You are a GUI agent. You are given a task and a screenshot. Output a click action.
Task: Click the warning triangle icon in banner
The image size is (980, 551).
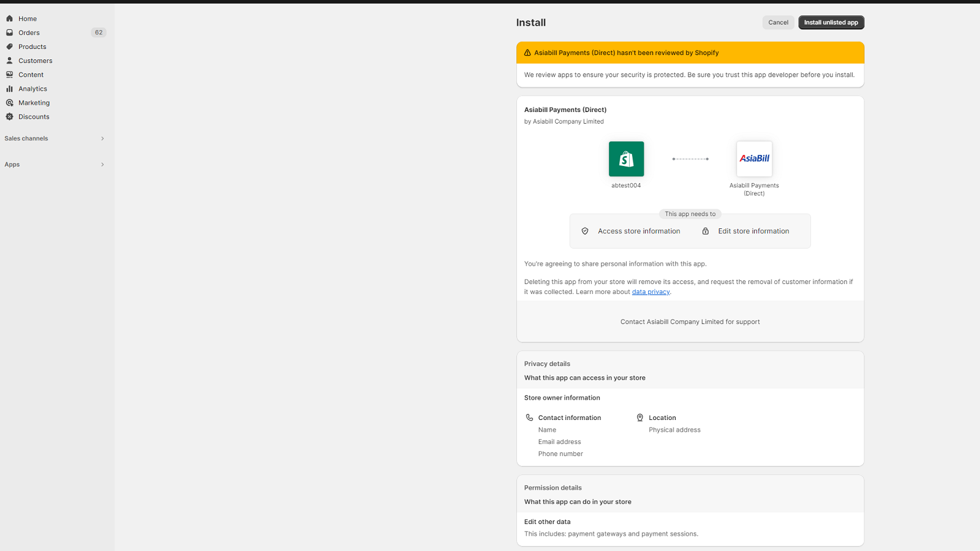coord(527,53)
